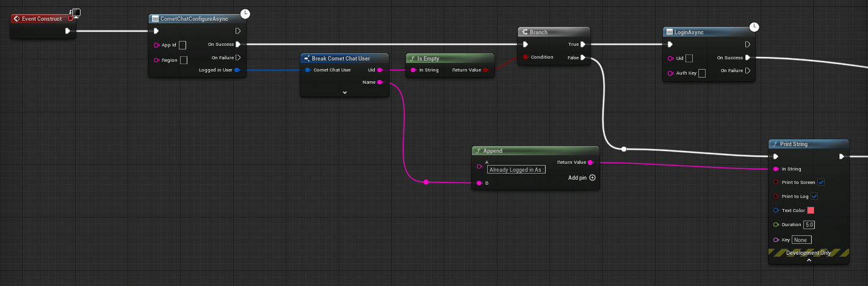Click the LoginAsync On Failure pin

point(748,71)
